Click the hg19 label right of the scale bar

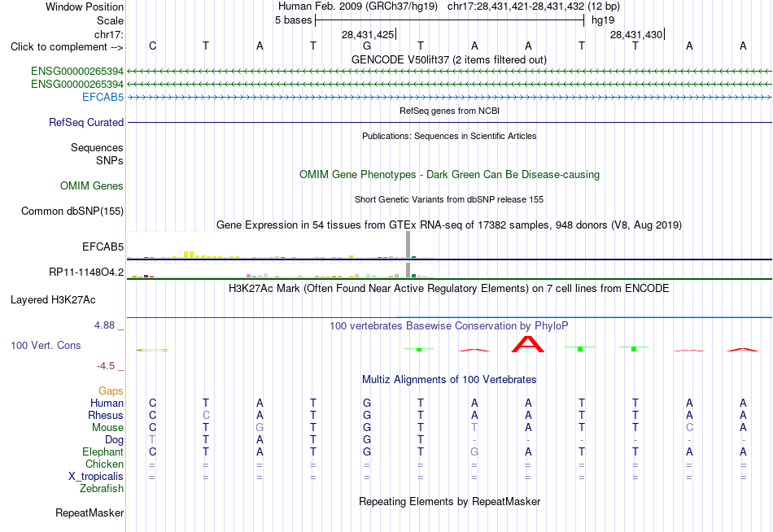603,20
